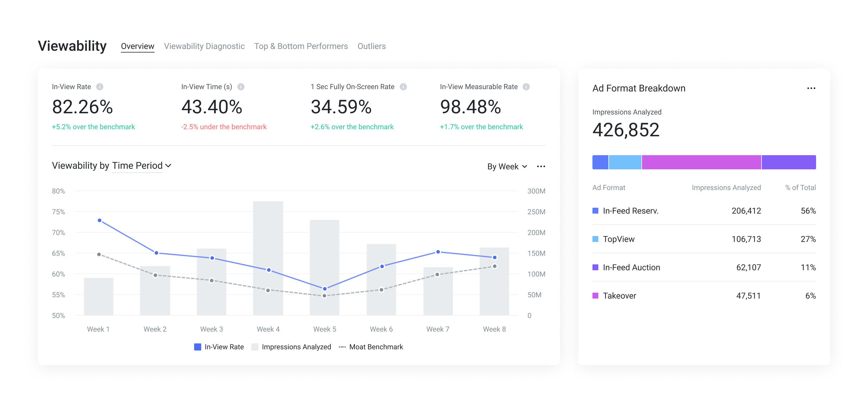Image resolution: width=868 pixels, height=403 pixels.
Task: Open Ad Format Breakdown three-dot menu
Action: click(811, 88)
